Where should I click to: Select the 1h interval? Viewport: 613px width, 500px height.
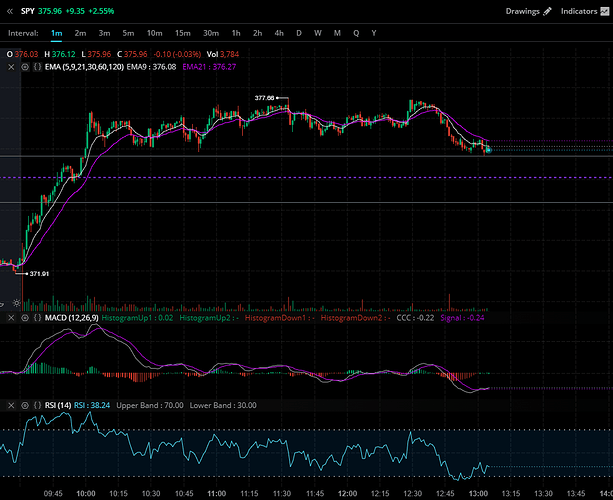(236, 33)
